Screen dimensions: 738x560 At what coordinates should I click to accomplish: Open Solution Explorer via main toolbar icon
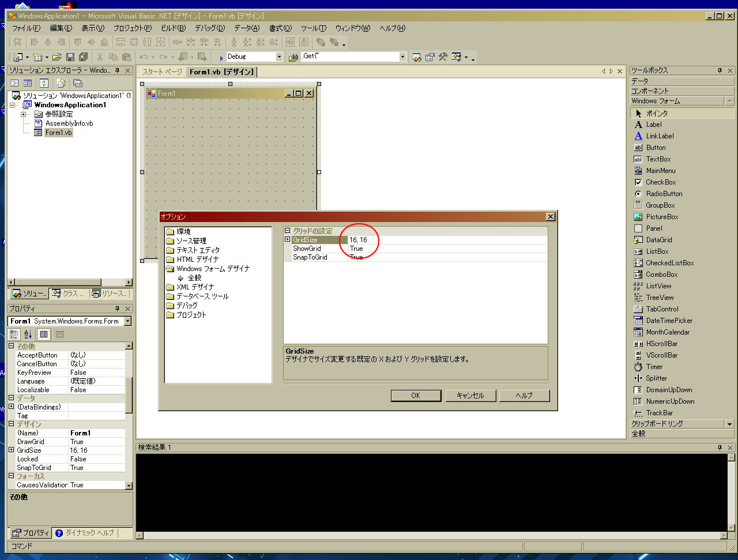coord(417,57)
